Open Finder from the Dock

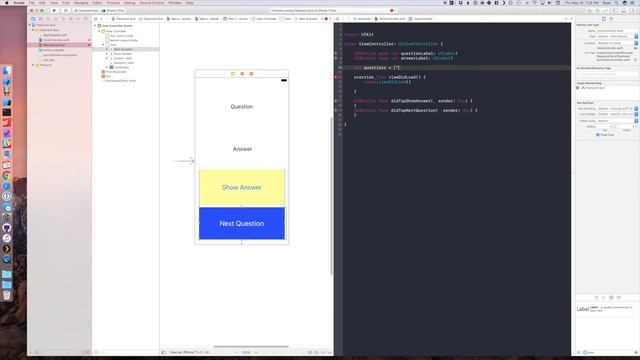tap(7, 70)
